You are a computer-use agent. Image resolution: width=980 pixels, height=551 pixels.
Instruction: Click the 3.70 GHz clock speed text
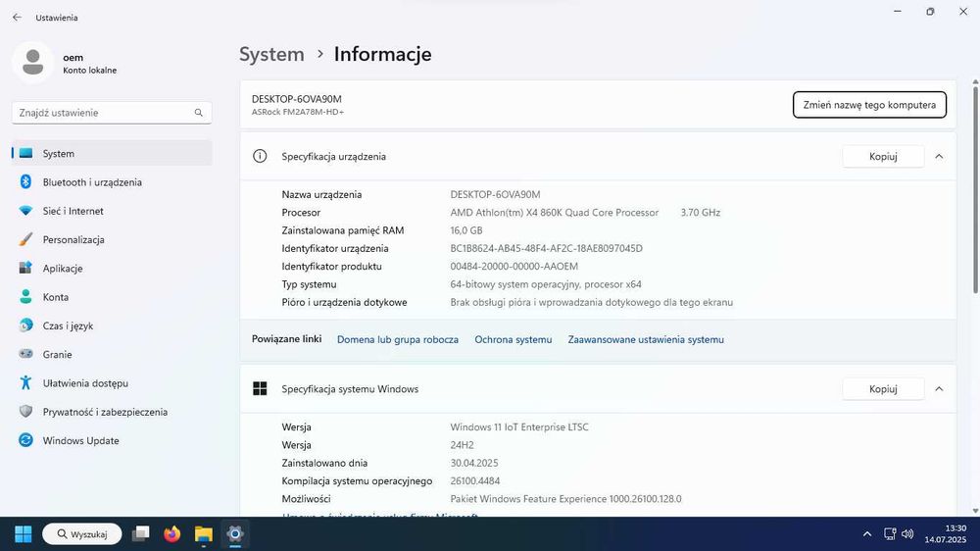[x=701, y=213]
